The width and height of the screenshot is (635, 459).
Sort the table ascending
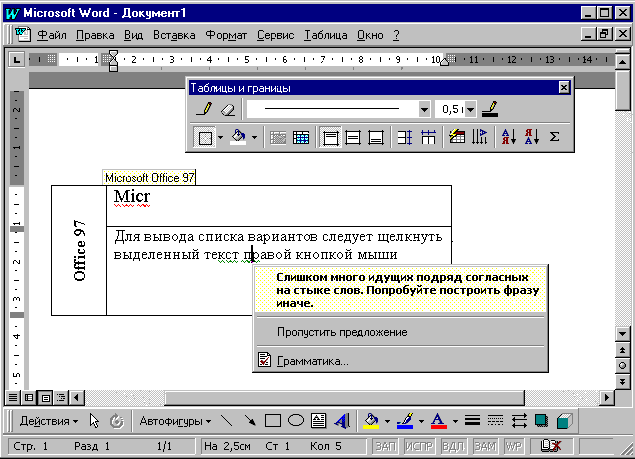coord(509,138)
